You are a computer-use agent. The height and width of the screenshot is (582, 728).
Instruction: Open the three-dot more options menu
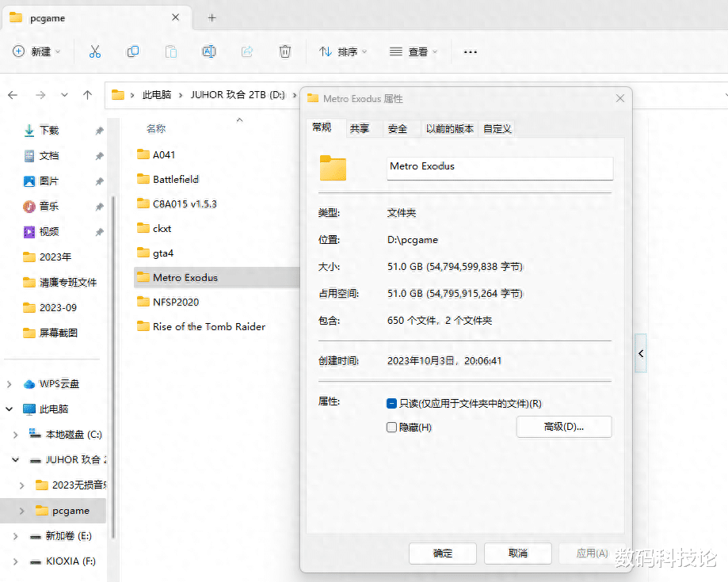pos(471,52)
